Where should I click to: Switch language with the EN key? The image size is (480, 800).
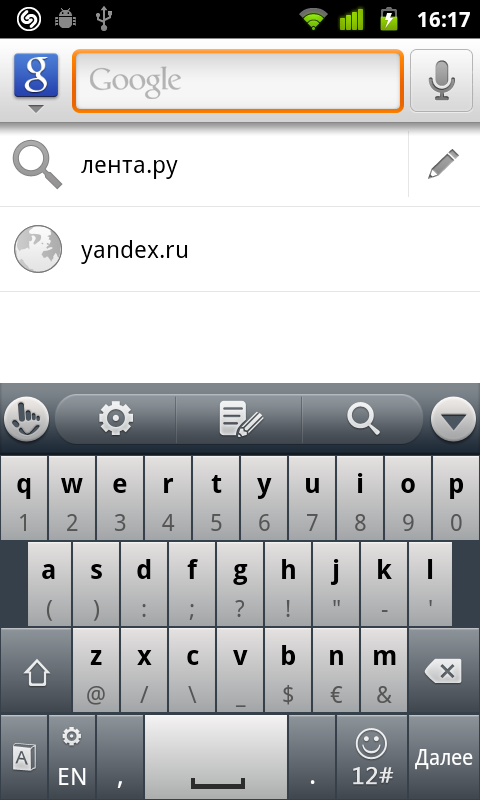tap(72, 757)
